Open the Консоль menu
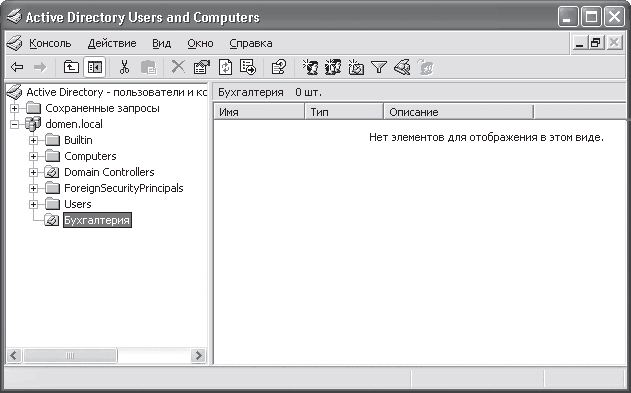631x393 pixels. [50, 43]
